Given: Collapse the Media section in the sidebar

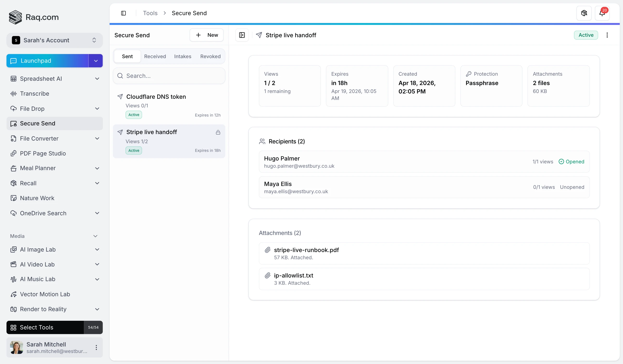Looking at the screenshot, I should pyautogui.click(x=95, y=236).
